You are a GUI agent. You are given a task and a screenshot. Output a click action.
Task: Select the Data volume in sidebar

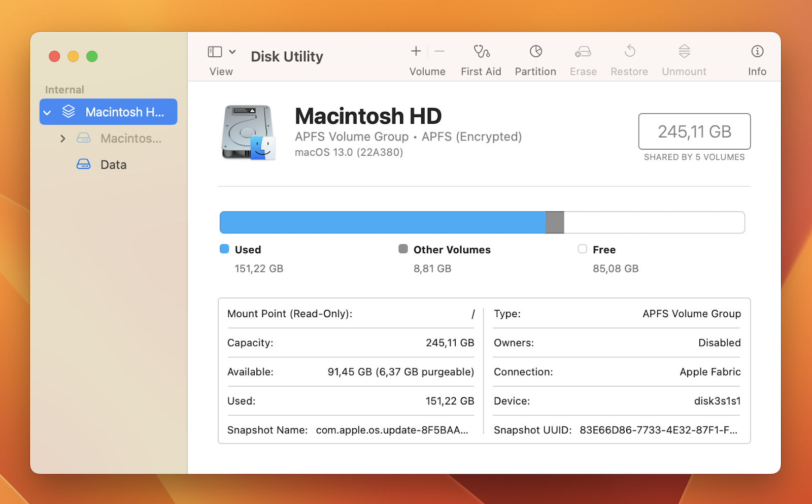(113, 164)
